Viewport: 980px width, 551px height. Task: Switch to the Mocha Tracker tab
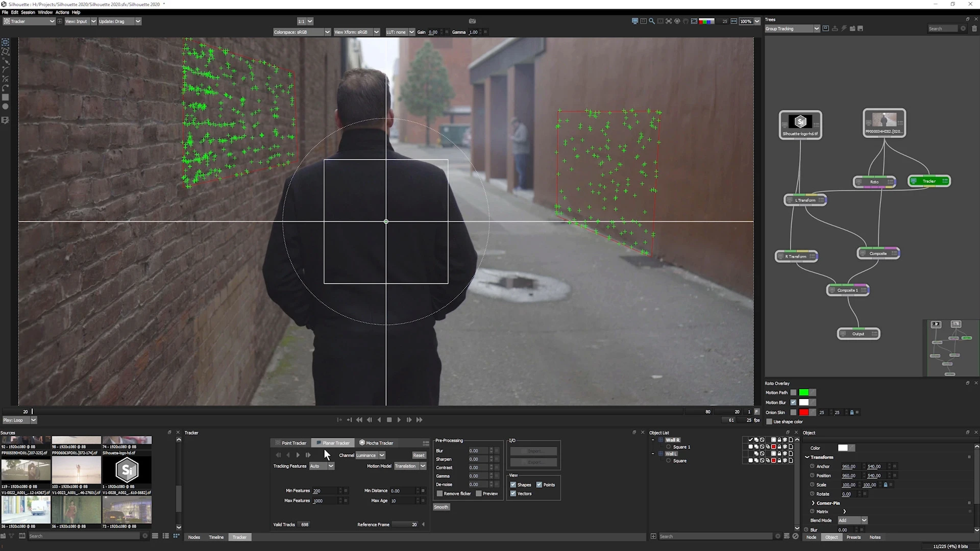pyautogui.click(x=376, y=443)
